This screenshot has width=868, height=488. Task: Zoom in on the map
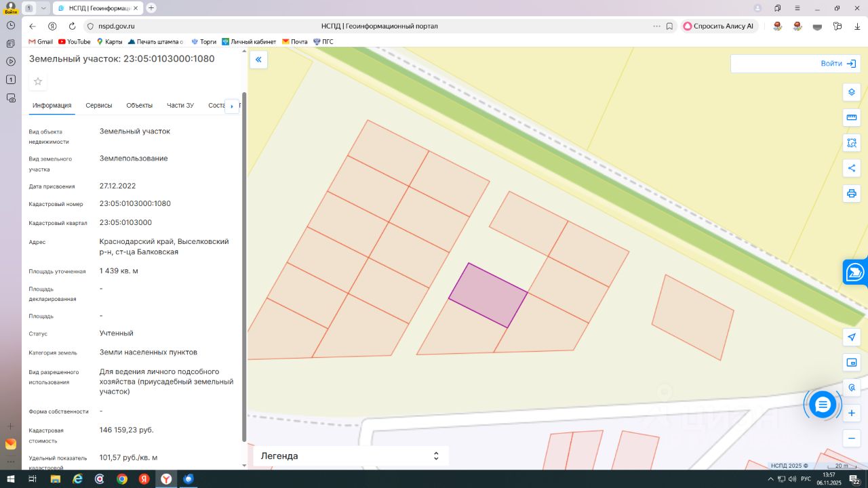click(x=852, y=413)
